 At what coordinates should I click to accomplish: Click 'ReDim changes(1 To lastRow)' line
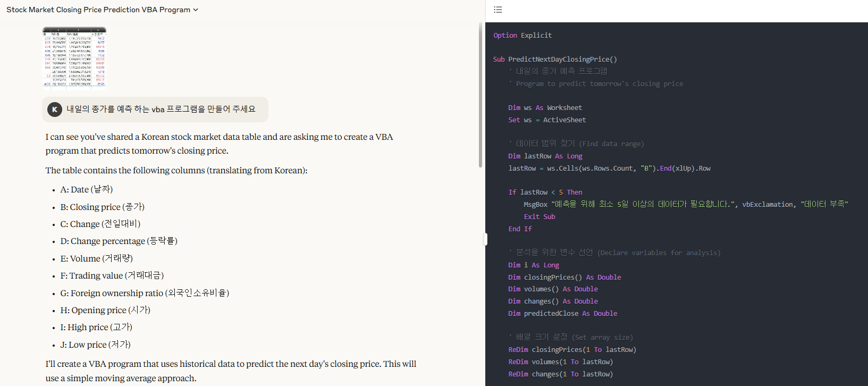coord(561,374)
